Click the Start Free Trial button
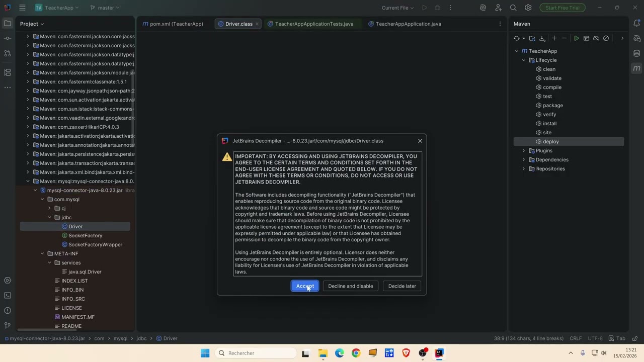The image size is (644, 362). click(562, 8)
